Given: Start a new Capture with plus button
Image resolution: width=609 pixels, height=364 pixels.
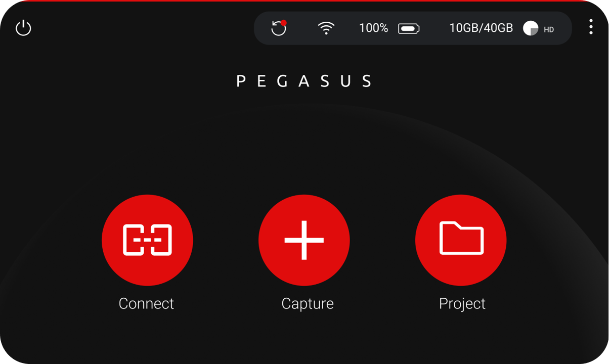Looking at the screenshot, I should click(304, 240).
